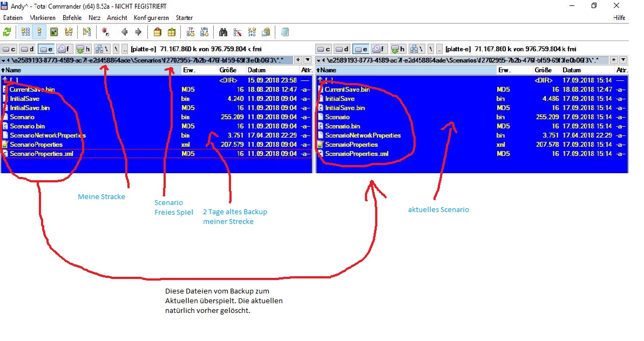Show directory tree toolbar icon
Image resolution: width=644 pixels, height=341 pixels.
point(69,32)
